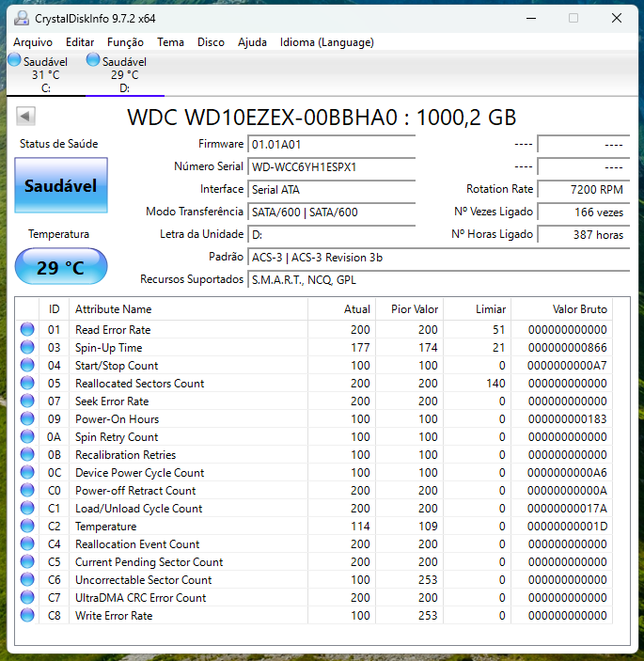Click the Número Serial field

[331, 167]
